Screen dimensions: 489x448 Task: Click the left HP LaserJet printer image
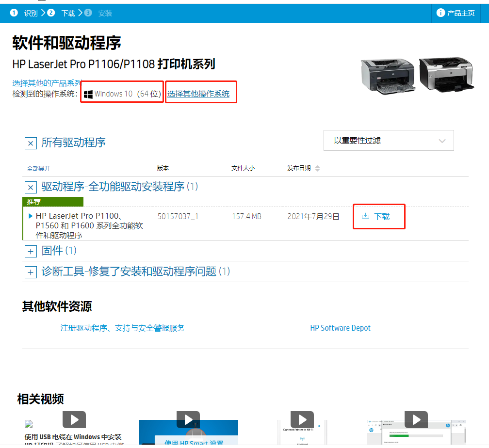pos(388,76)
